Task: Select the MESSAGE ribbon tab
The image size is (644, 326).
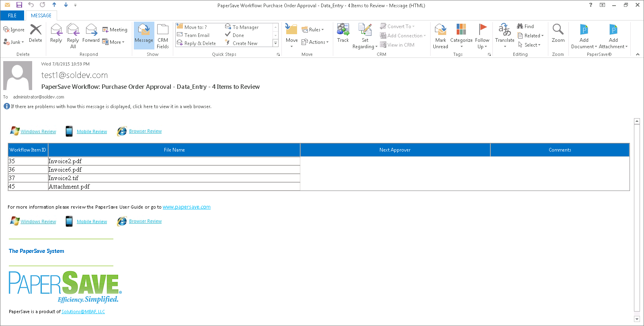Action: click(x=41, y=16)
